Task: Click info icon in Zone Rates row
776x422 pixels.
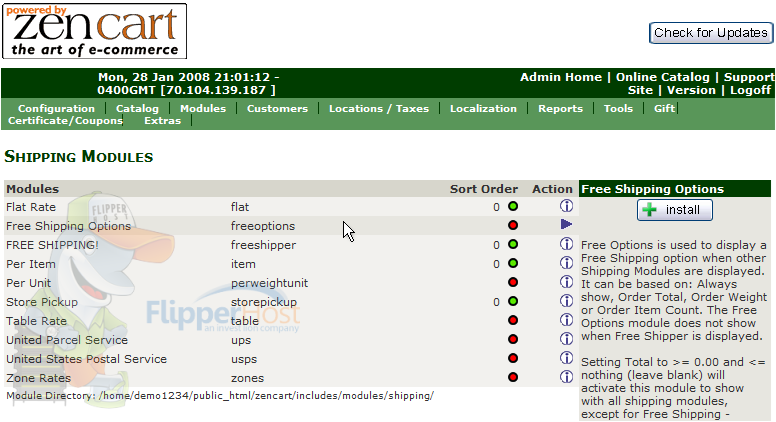Action: [x=566, y=377]
